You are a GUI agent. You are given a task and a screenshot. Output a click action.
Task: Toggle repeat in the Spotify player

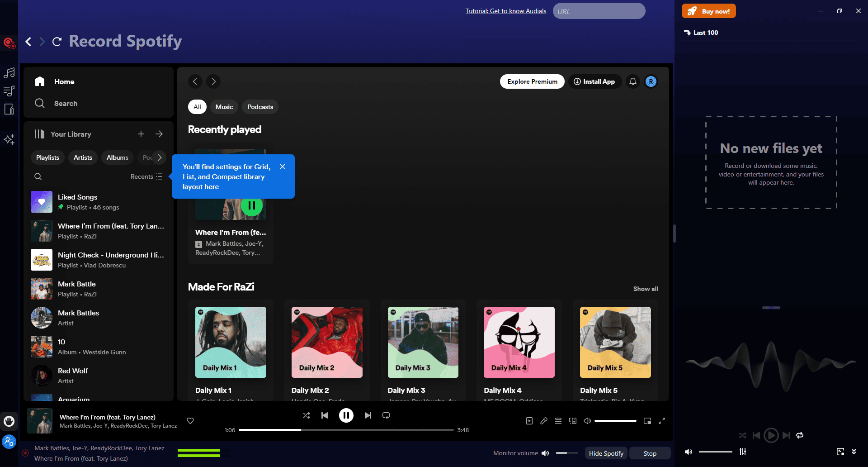(x=386, y=415)
